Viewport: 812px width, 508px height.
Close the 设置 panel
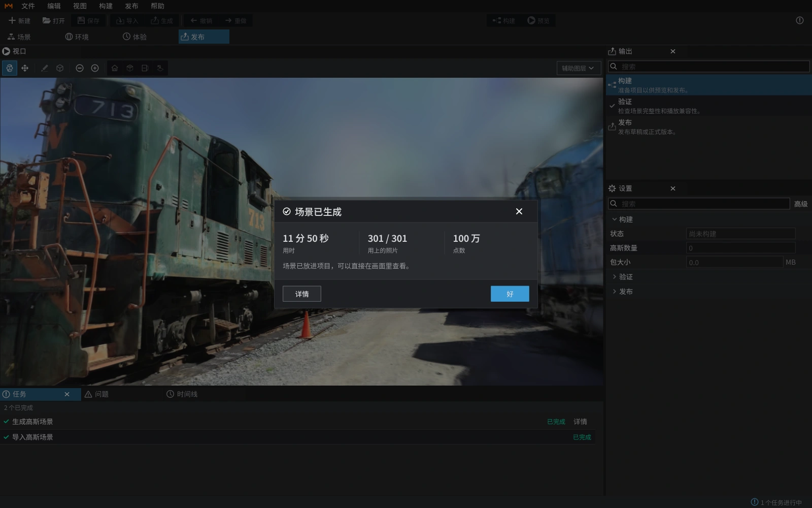(x=673, y=188)
